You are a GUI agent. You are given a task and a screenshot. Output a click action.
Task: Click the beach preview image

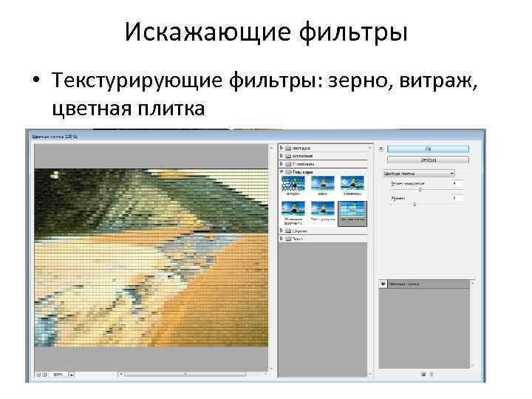pyautogui.click(x=151, y=258)
